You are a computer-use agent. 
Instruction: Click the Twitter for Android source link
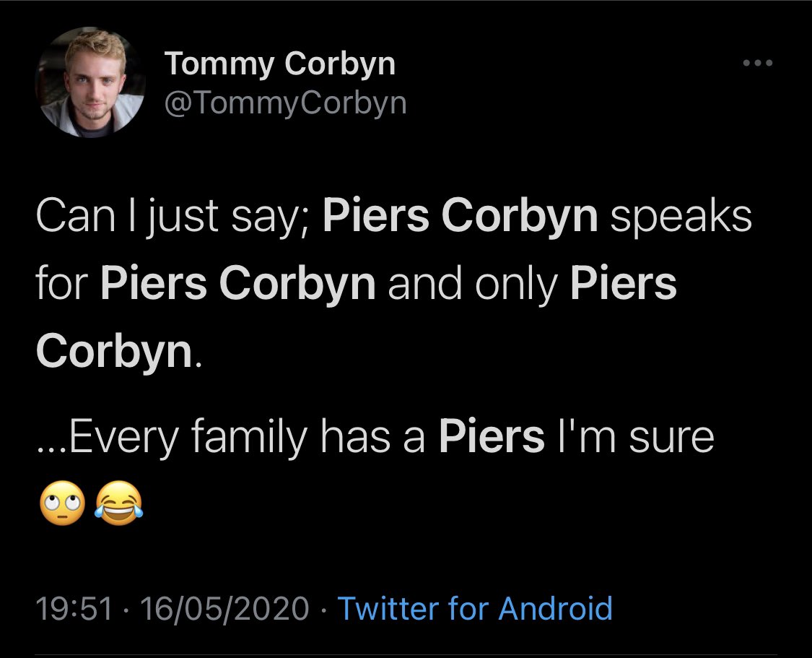tap(475, 608)
